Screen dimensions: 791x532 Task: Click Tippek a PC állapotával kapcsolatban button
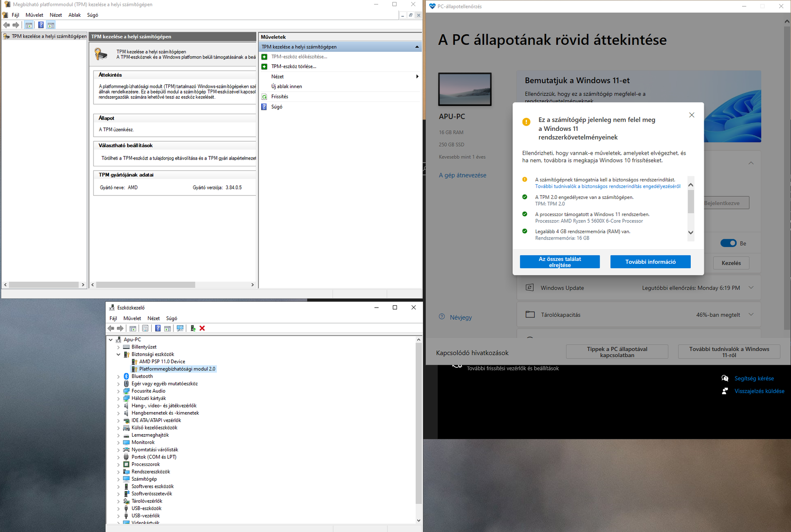point(617,352)
